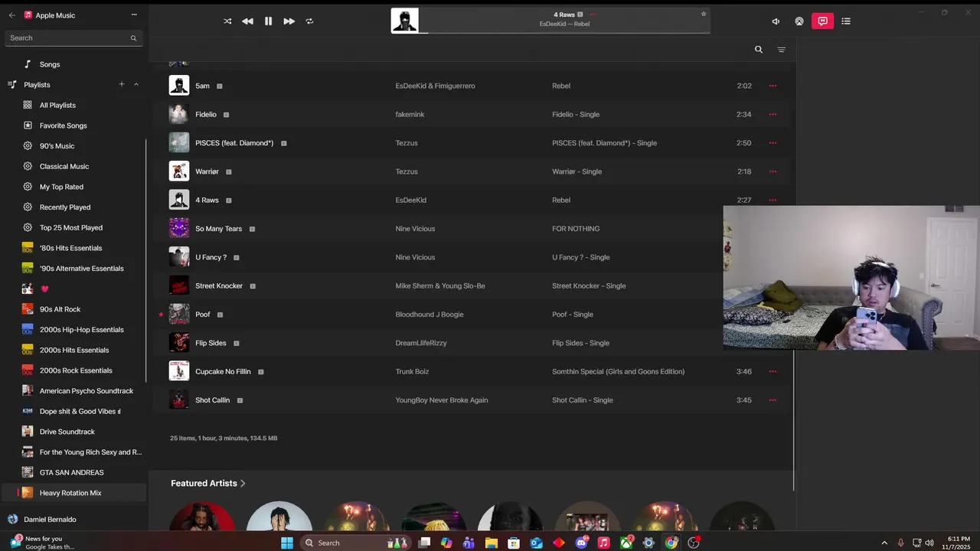Add a new playlist with plus
Image resolution: width=980 pixels, height=551 pixels.
click(121, 84)
